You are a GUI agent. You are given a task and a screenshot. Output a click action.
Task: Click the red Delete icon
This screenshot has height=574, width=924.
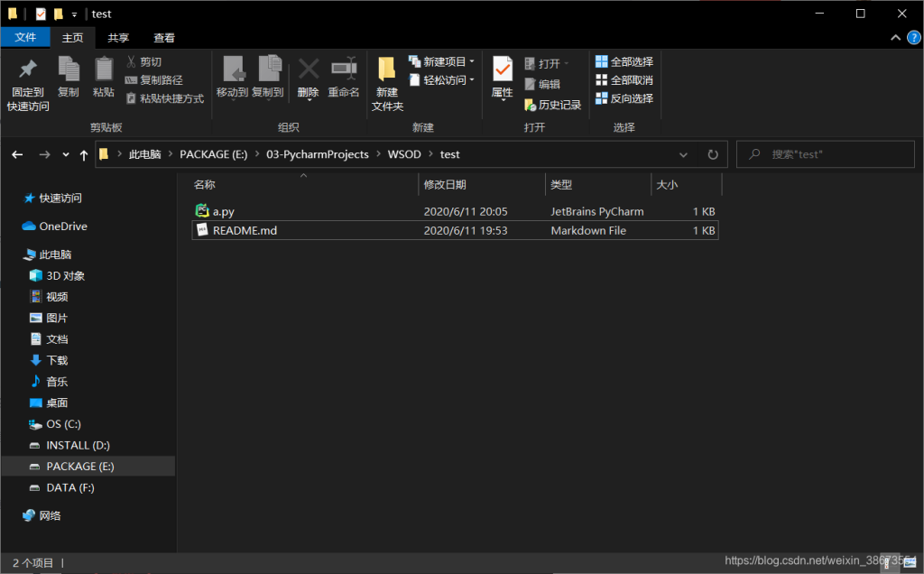(x=309, y=70)
